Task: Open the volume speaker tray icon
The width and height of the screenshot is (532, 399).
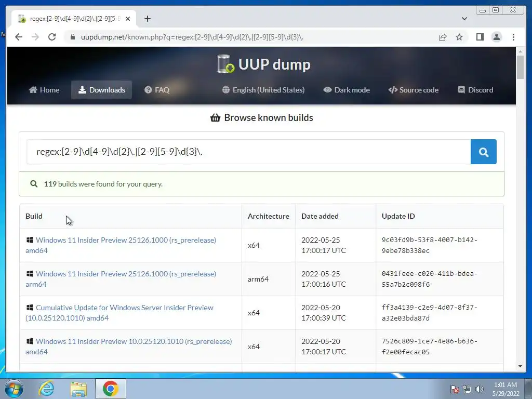Action: (x=480, y=389)
